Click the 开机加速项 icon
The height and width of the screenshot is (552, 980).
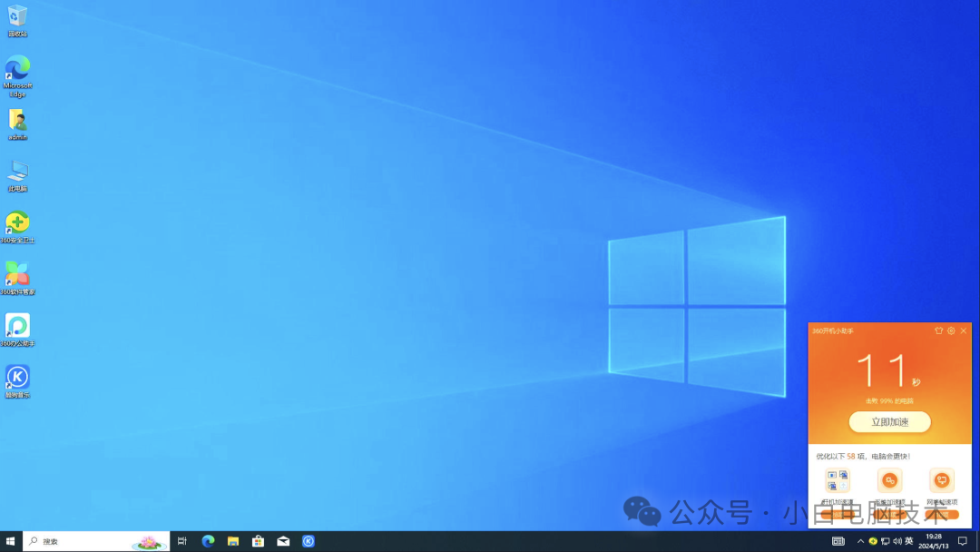(x=838, y=480)
